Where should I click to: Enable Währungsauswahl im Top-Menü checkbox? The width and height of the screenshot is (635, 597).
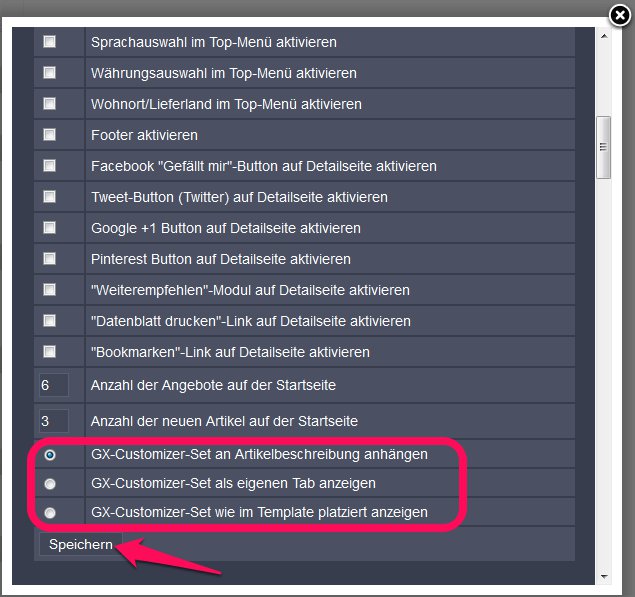49,72
